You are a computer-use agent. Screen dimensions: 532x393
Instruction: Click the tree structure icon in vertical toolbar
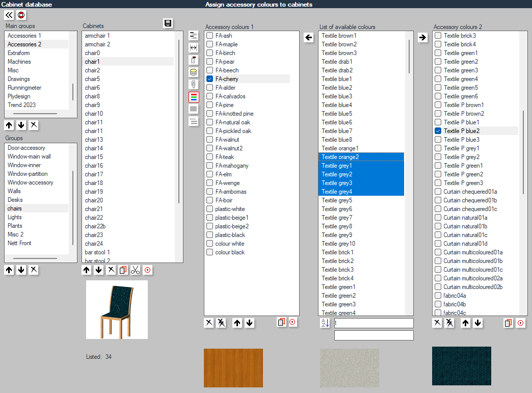click(194, 35)
